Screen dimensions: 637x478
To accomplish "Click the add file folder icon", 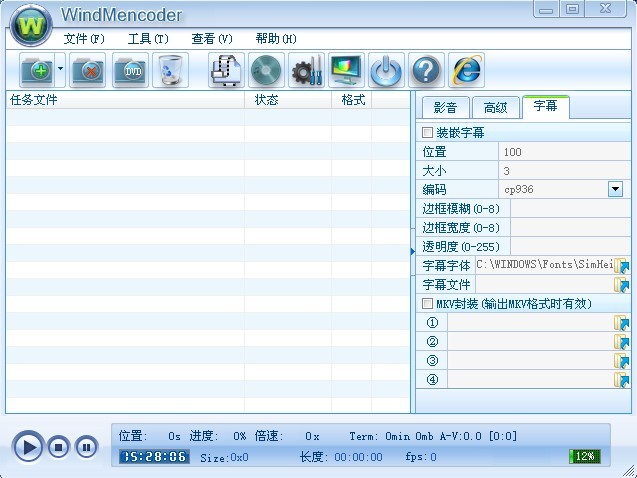I will tap(38, 71).
